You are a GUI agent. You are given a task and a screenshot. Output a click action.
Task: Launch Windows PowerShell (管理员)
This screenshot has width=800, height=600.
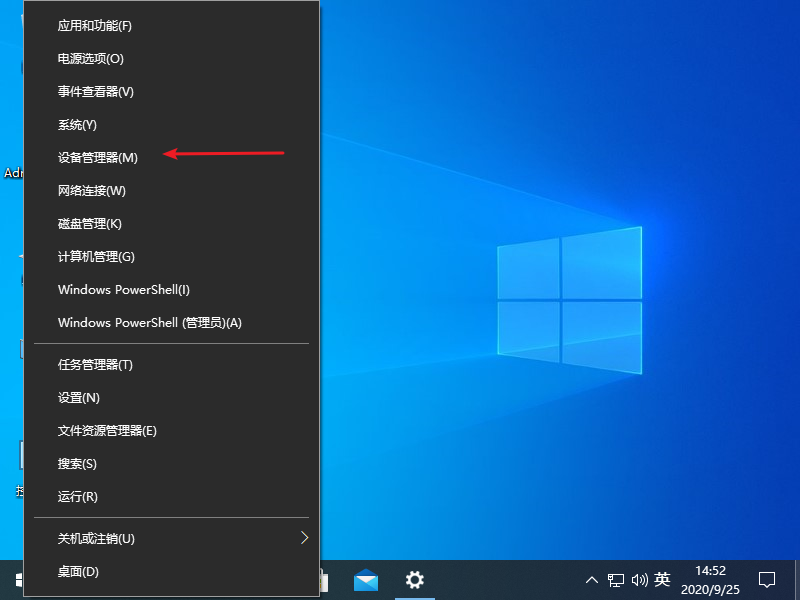tap(150, 322)
